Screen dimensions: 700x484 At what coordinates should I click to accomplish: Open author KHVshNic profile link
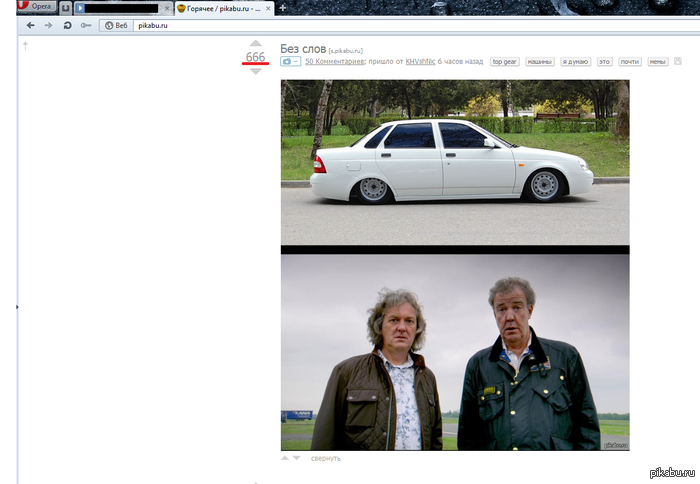tap(420, 62)
